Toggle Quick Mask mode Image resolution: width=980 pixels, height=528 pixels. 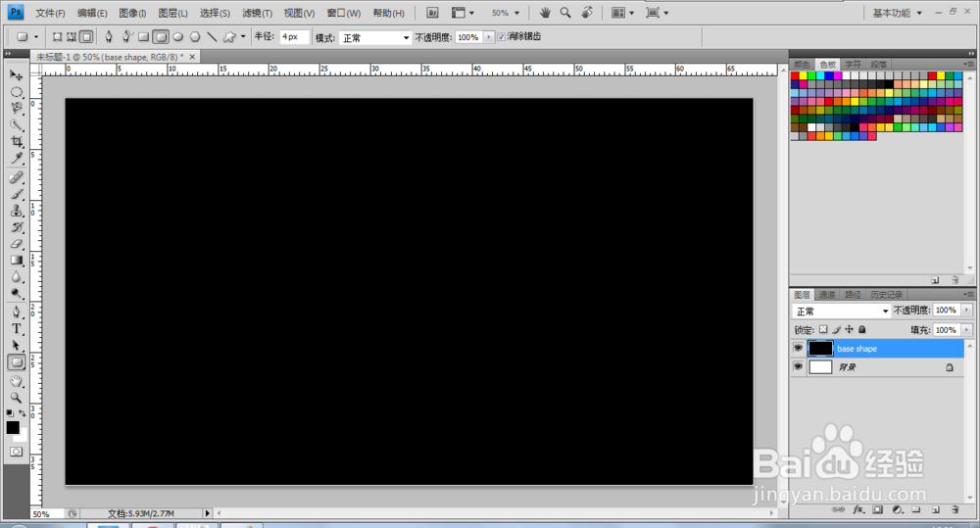[x=17, y=452]
